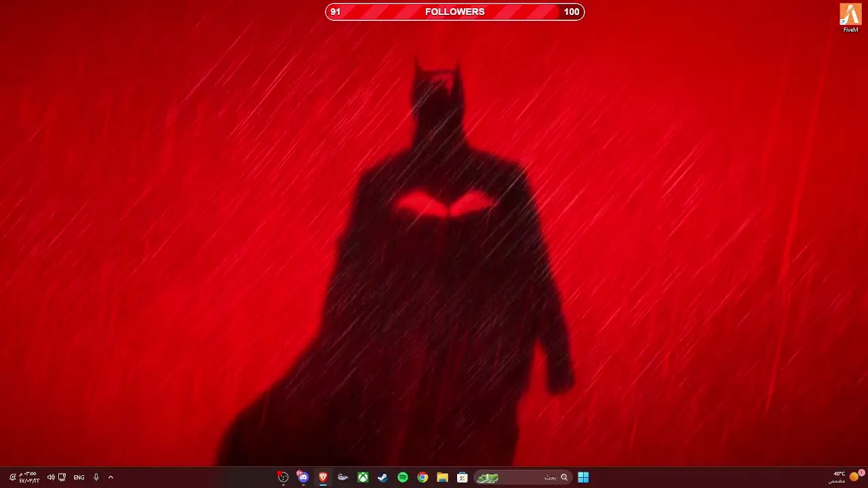
Task: Open the whale-shaped app icon on taskbar
Action: (x=343, y=477)
